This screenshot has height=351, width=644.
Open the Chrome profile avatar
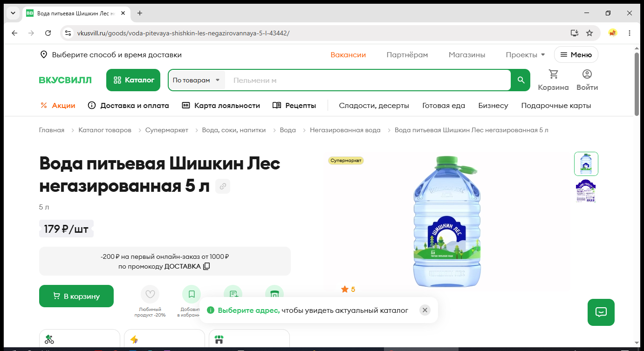(613, 33)
